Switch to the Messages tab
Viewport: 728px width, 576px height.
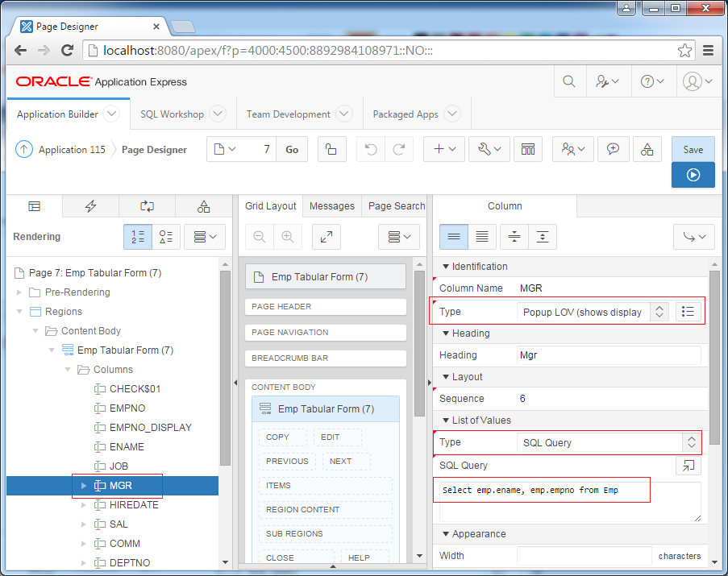(x=332, y=206)
